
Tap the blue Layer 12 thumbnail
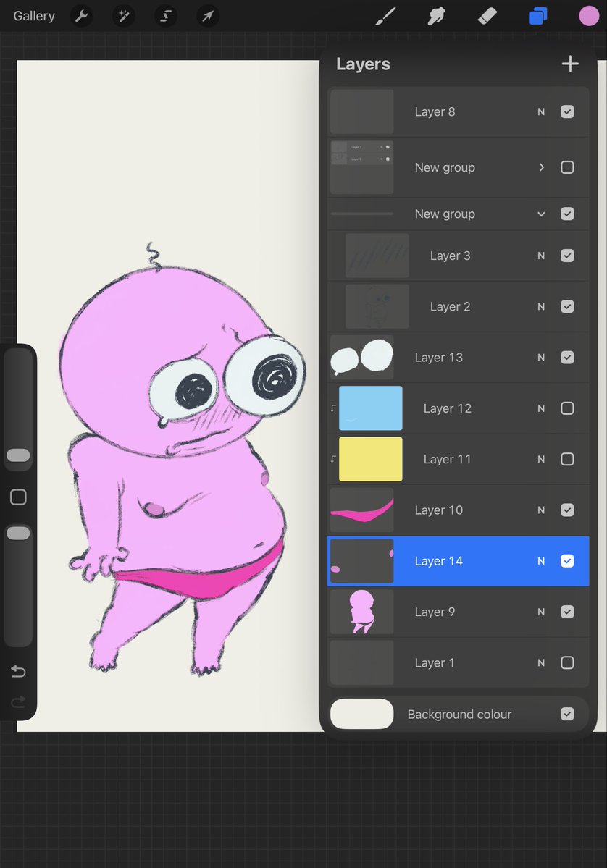[x=371, y=408]
